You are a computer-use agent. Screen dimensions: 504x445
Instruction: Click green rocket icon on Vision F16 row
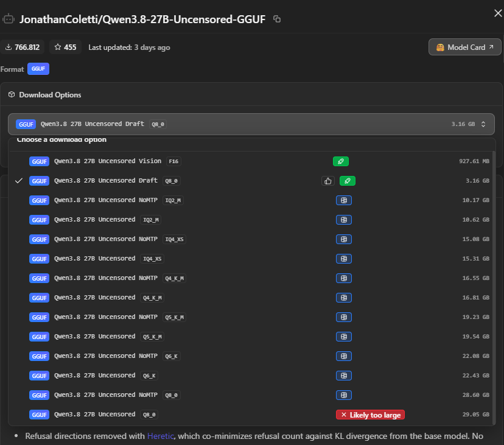click(x=341, y=161)
